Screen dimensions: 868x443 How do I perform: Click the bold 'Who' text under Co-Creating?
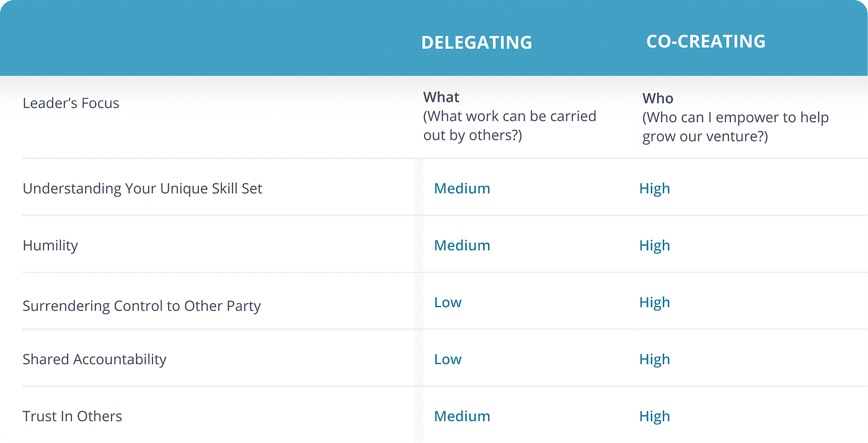tap(658, 98)
